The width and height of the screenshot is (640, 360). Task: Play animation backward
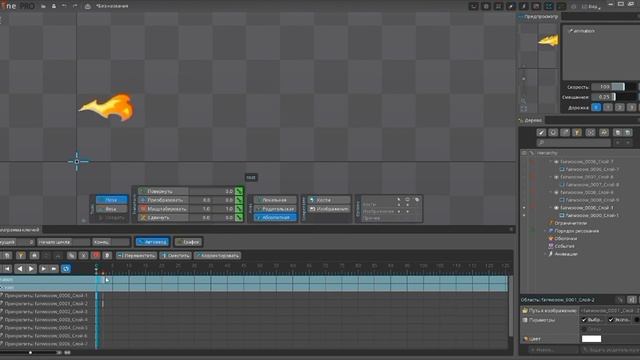(20, 269)
